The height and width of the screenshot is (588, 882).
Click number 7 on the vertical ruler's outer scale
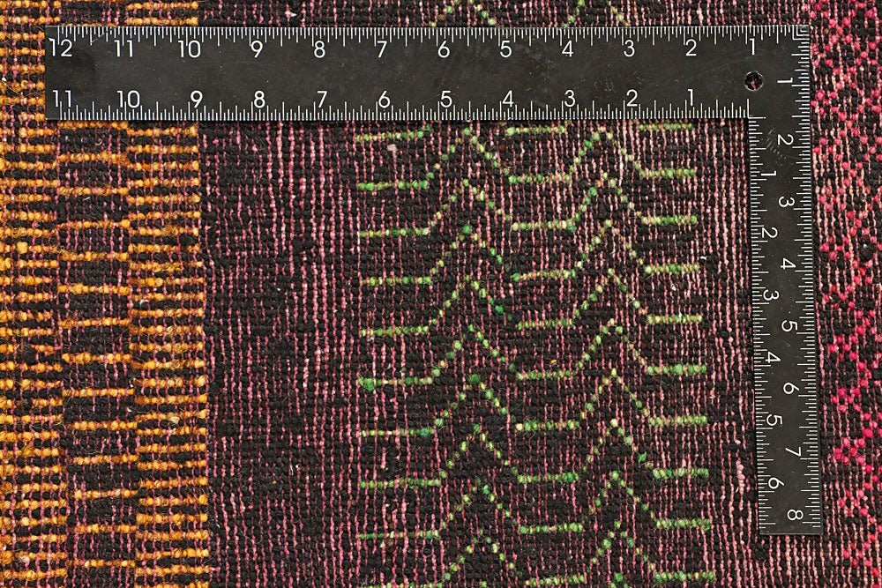[x=793, y=451]
